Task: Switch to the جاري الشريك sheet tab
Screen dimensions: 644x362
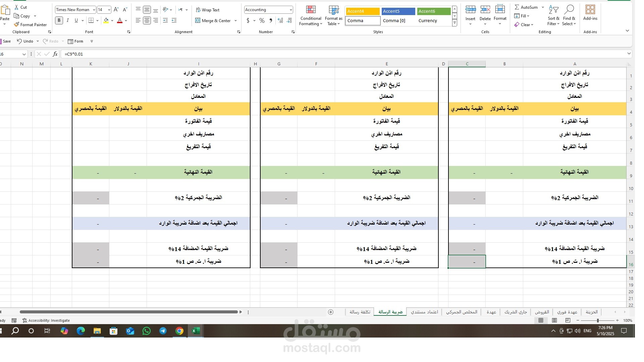Action: pyautogui.click(x=516, y=312)
